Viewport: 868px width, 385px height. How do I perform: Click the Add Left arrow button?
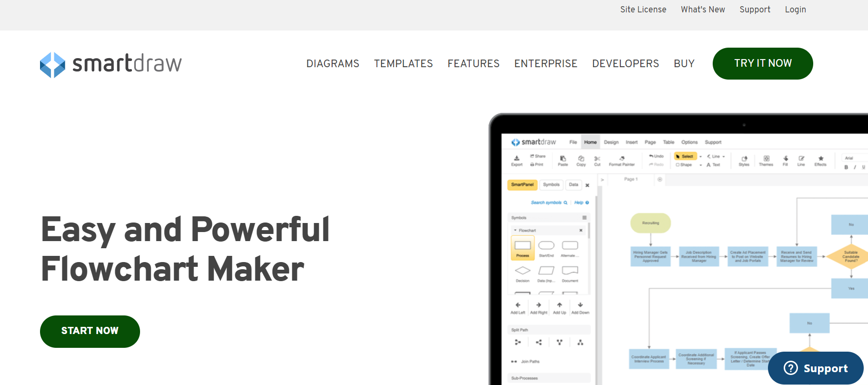pos(518,308)
